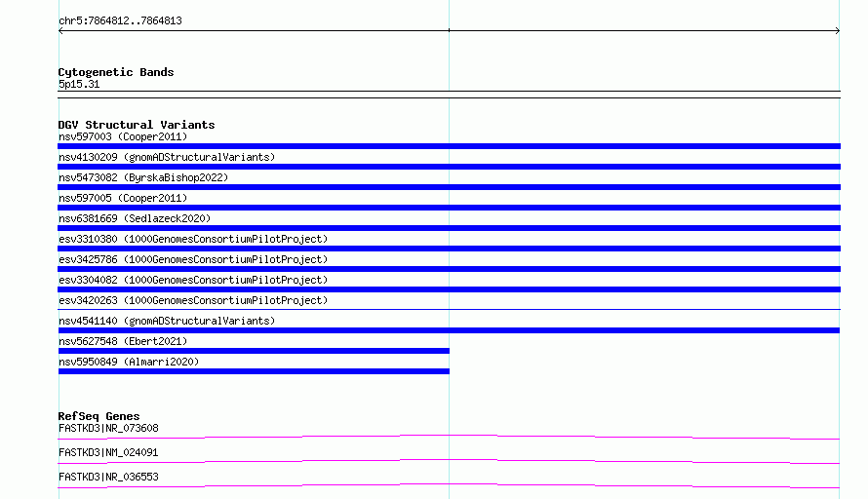Click the cytogenetic band 5p15.31 bar

(449, 95)
